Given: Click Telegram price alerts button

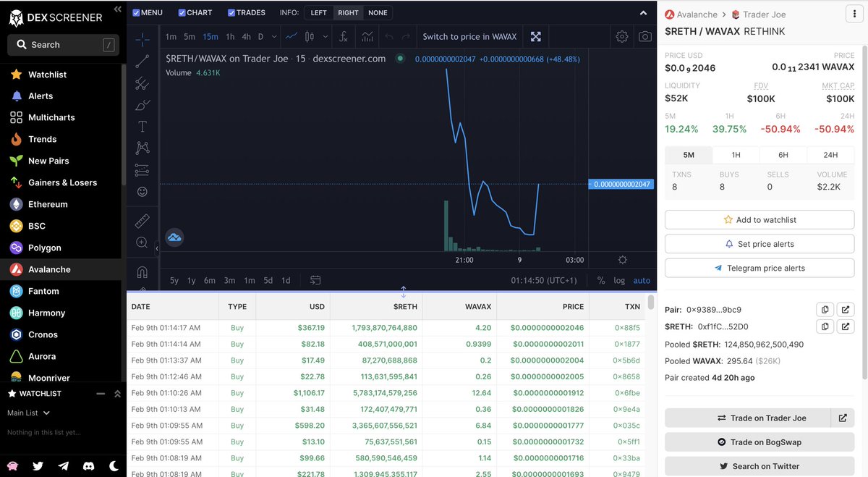Looking at the screenshot, I should (x=759, y=268).
